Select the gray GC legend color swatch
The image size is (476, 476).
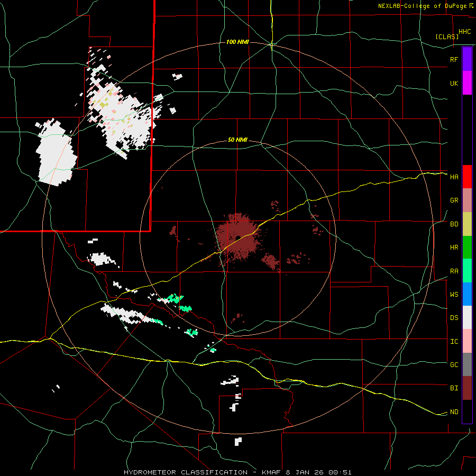pos(467,364)
